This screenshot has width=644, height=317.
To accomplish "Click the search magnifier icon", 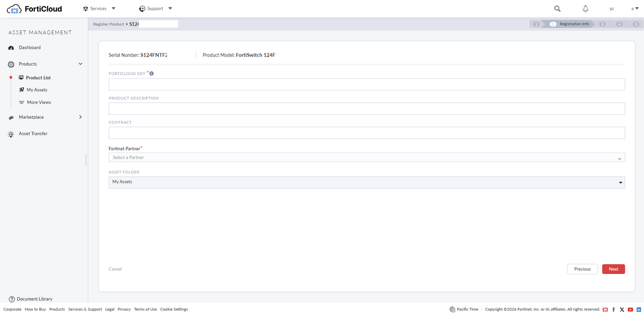I will pyautogui.click(x=557, y=9).
